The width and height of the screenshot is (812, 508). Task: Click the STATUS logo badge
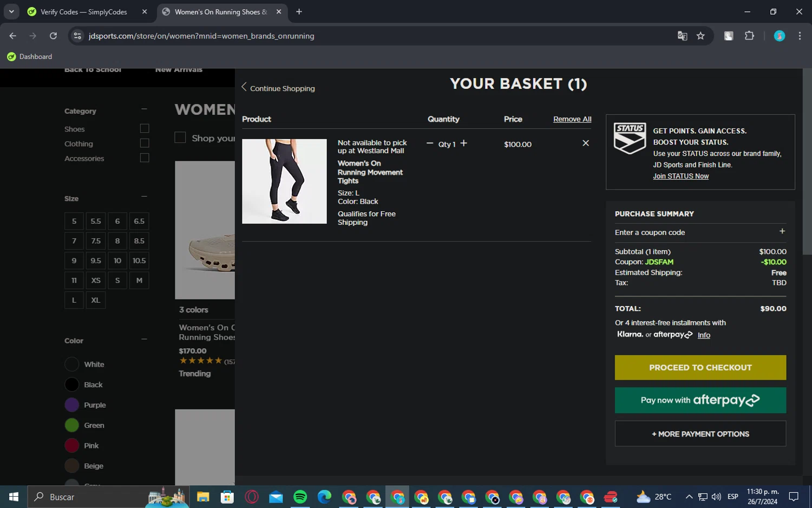point(630,138)
